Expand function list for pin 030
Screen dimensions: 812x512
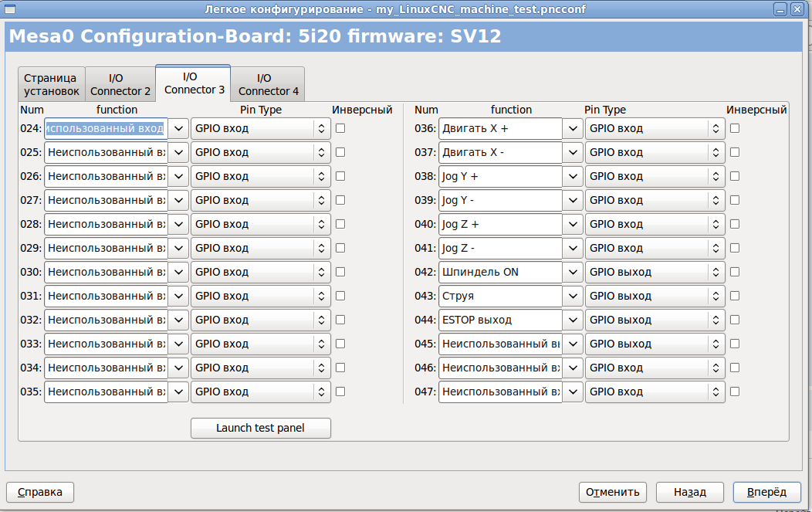[178, 272]
